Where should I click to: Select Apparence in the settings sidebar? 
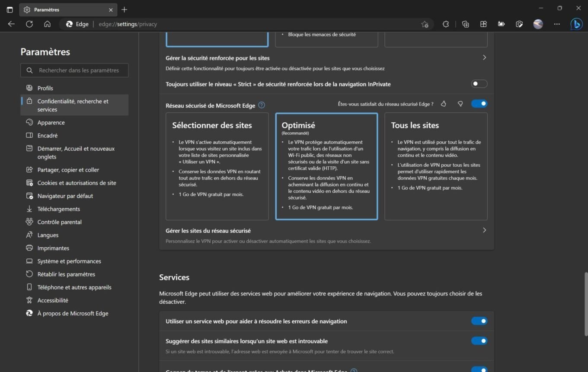[x=74, y=123]
